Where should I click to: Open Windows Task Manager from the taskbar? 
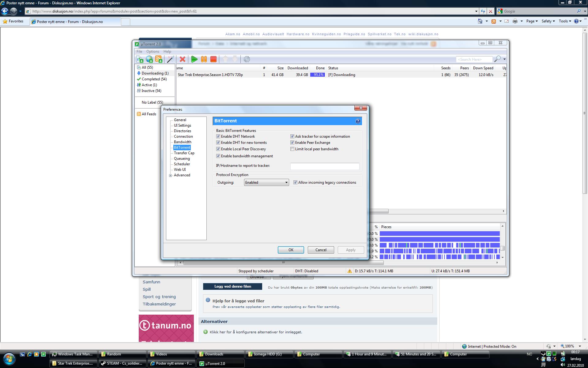click(73, 354)
